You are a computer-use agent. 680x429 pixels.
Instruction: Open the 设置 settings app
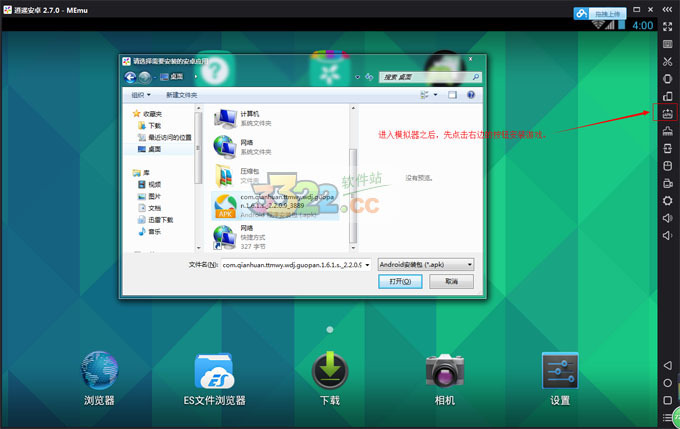click(x=560, y=378)
